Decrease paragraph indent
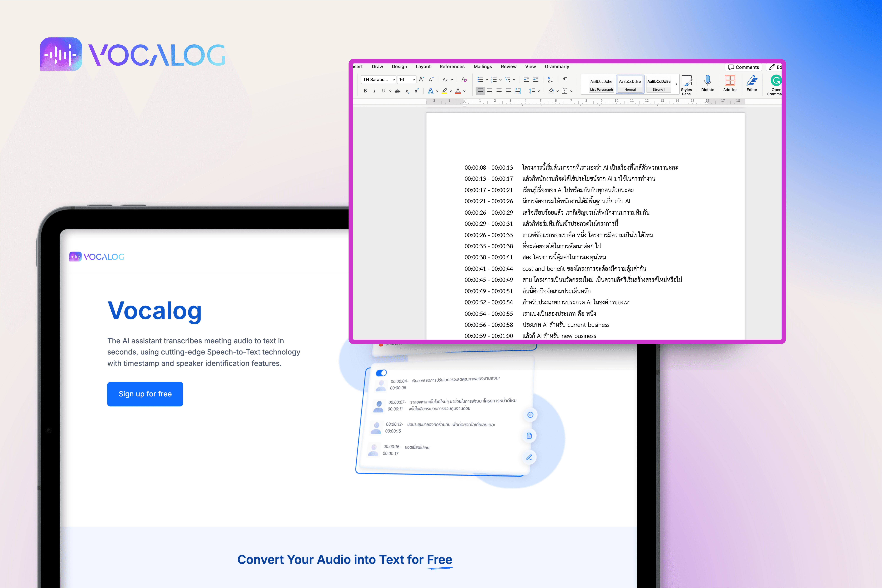Image resolution: width=882 pixels, height=588 pixels. click(x=527, y=80)
